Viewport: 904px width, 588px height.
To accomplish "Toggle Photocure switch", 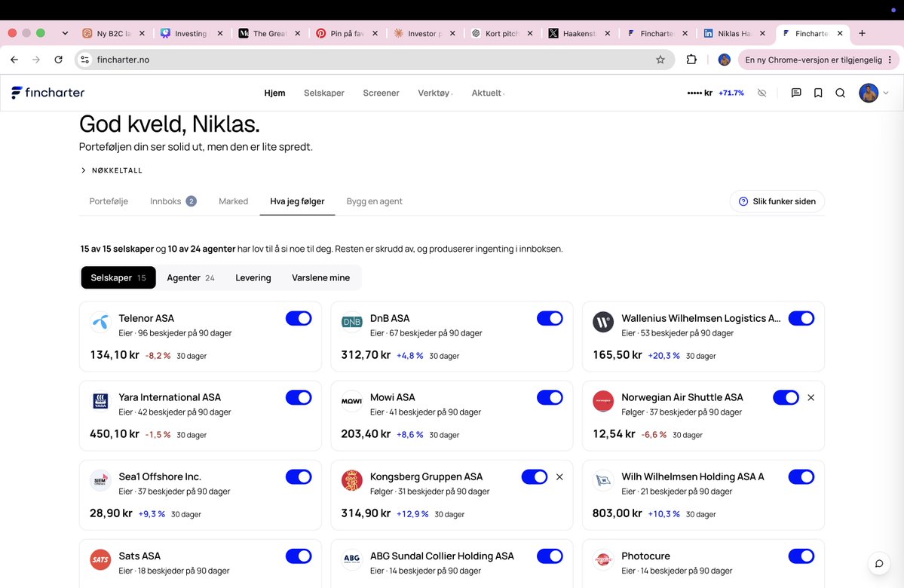I will point(801,556).
